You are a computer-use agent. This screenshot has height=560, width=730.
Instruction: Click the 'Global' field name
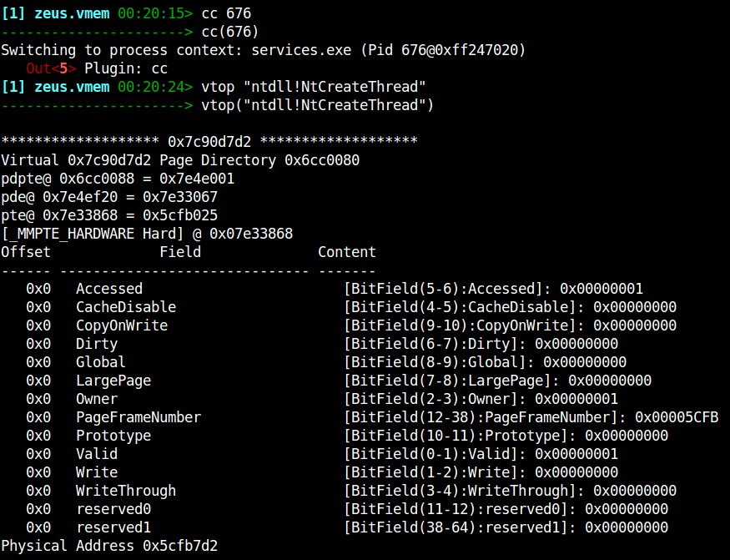[101, 362]
